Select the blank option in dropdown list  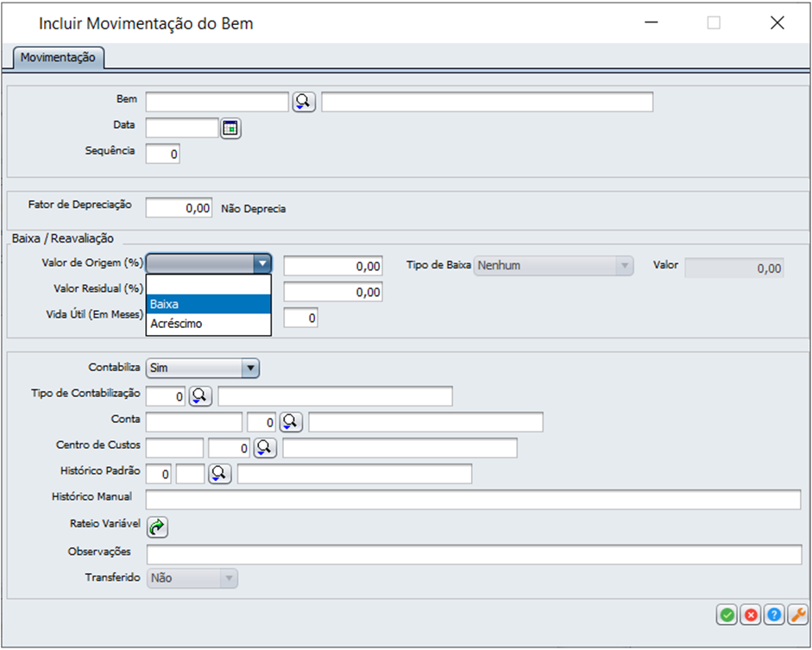point(208,284)
